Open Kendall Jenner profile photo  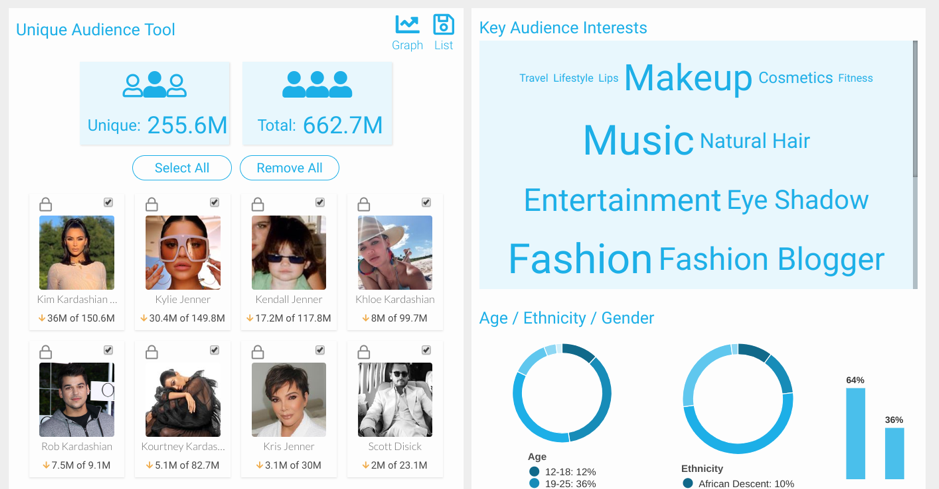[289, 253]
